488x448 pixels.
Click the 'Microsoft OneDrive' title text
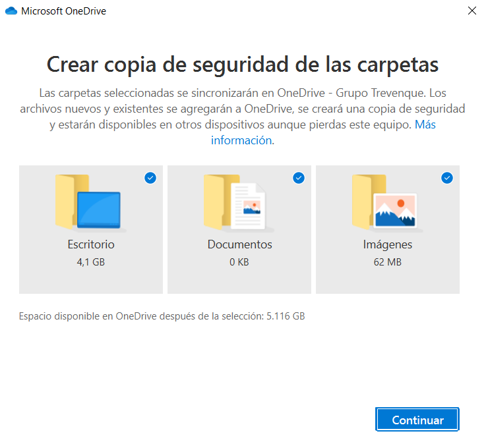tap(63, 11)
